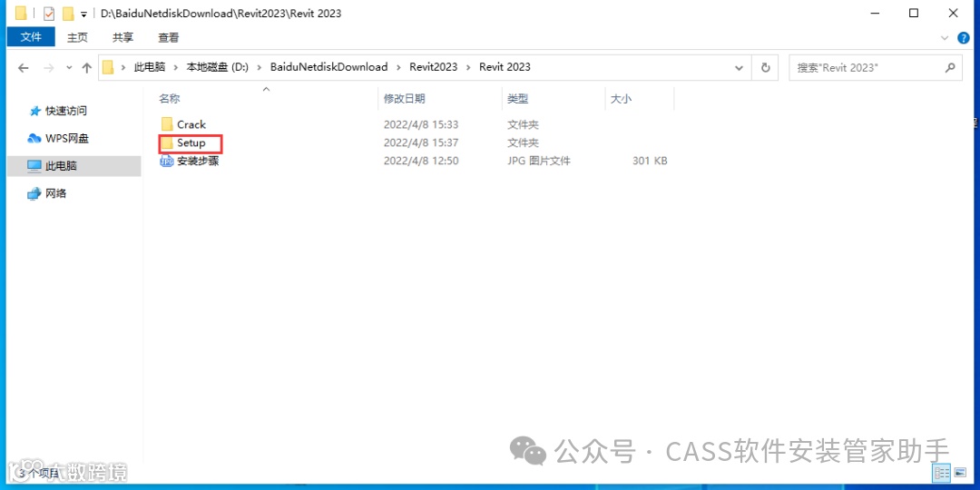Image resolution: width=980 pixels, height=490 pixels.
Task: Open the Customize Quick Access Toolbar dropdown
Action: click(83, 14)
